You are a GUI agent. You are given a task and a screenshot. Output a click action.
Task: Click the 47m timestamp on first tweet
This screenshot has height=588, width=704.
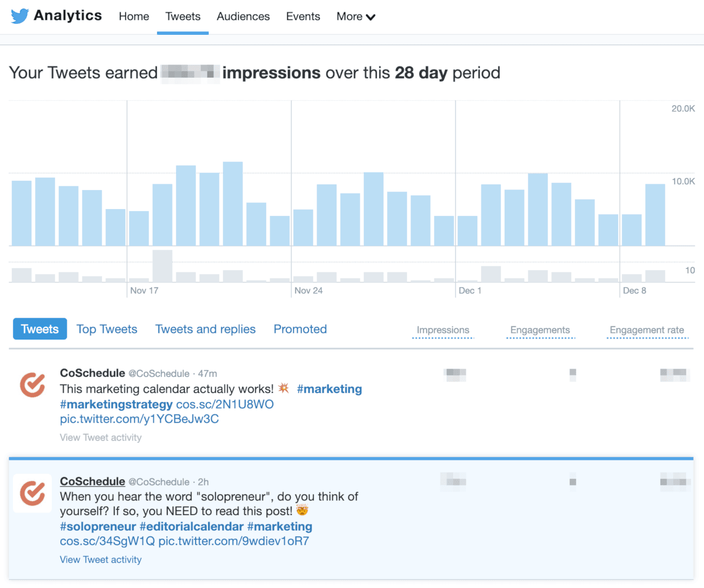(208, 374)
